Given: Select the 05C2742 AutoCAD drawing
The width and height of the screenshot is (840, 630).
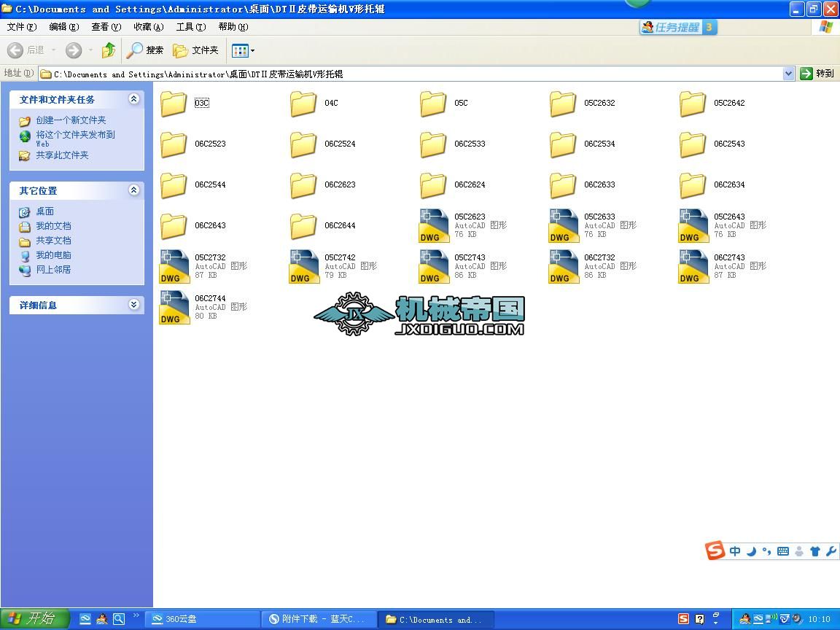Looking at the screenshot, I should coord(304,267).
